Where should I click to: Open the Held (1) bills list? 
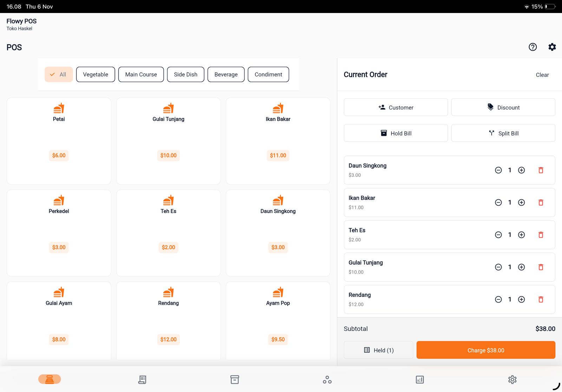pyautogui.click(x=378, y=350)
